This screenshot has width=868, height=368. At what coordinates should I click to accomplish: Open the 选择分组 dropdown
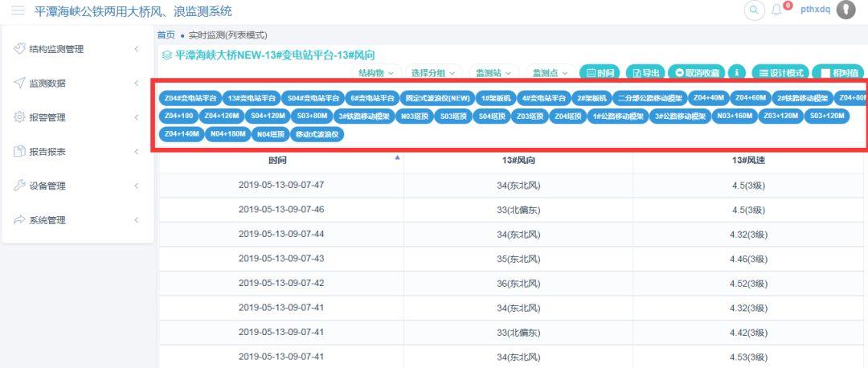(x=433, y=72)
